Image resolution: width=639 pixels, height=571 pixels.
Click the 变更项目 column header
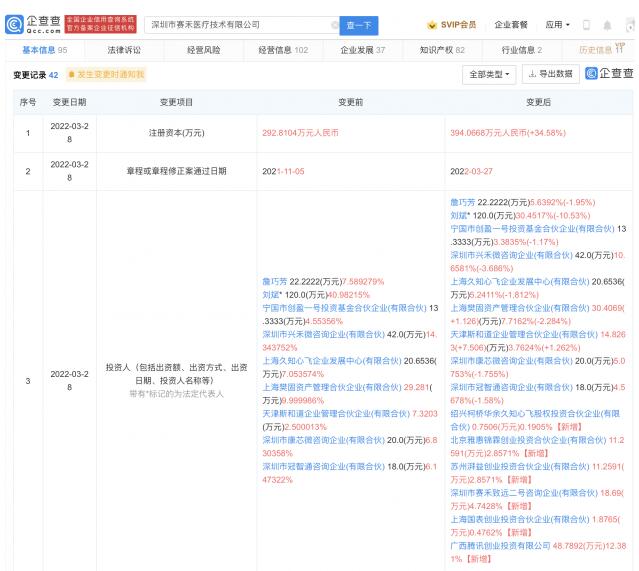click(x=176, y=102)
